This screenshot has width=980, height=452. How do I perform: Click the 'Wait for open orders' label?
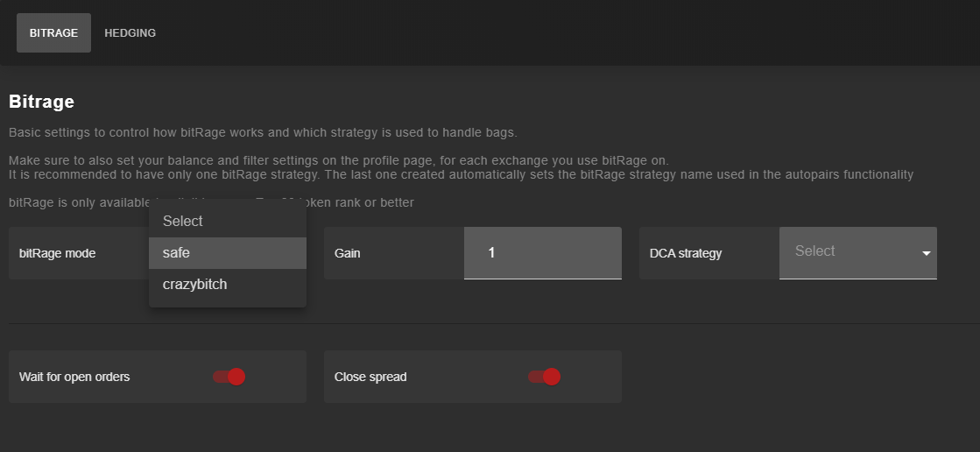point(74,377)
